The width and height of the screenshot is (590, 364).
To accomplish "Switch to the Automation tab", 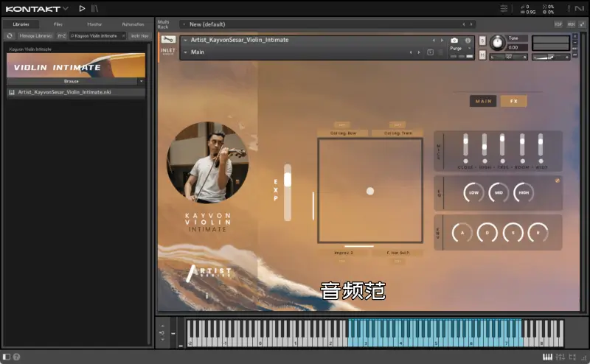I will pyautogui.click(x=133, y=24).
